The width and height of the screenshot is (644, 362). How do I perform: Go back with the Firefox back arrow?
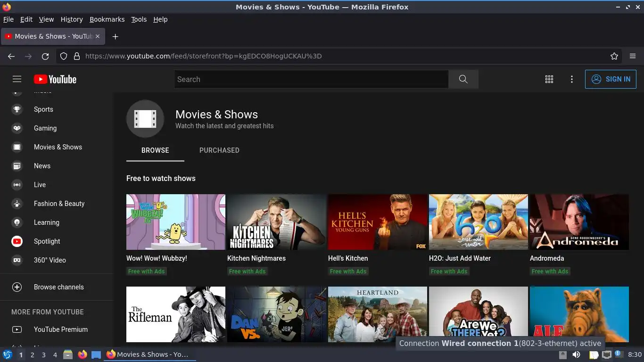[x=11, y=56]
